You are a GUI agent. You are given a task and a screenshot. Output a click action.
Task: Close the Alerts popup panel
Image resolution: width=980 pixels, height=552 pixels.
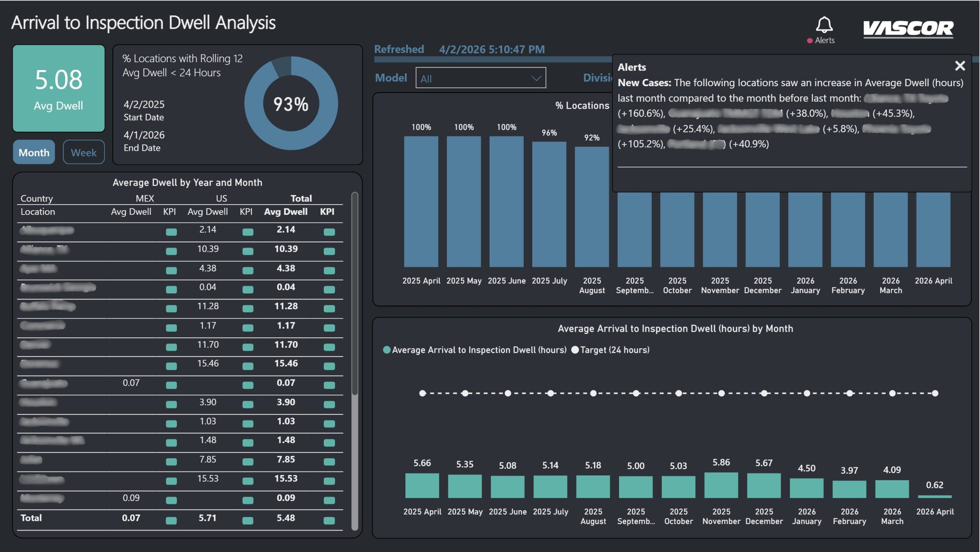(x=960, y=66)
